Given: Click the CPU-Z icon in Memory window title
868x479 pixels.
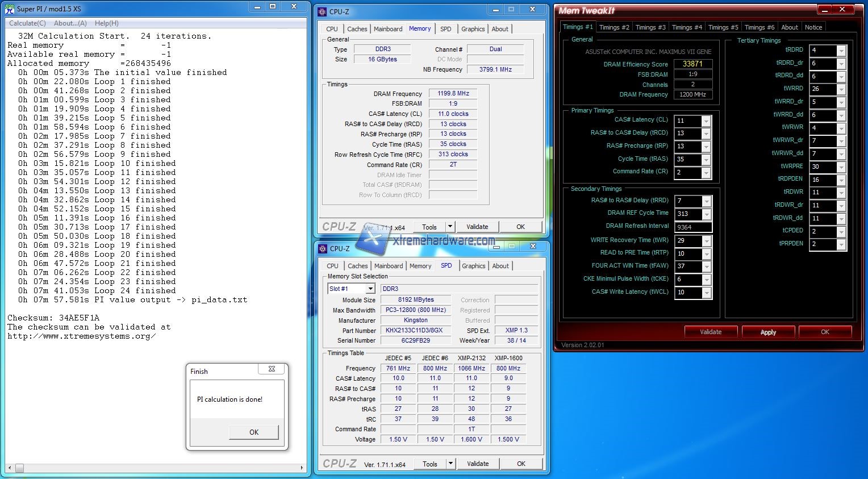Looking at the screenshot, I should click(x=322, y=11).
